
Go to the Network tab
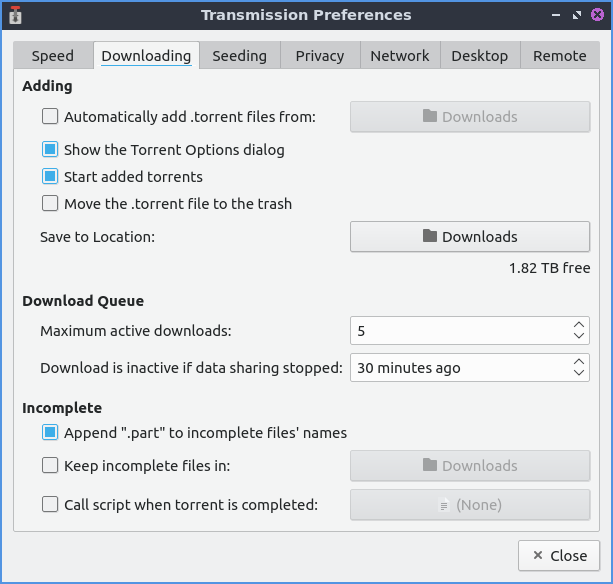tap(400, 56)
